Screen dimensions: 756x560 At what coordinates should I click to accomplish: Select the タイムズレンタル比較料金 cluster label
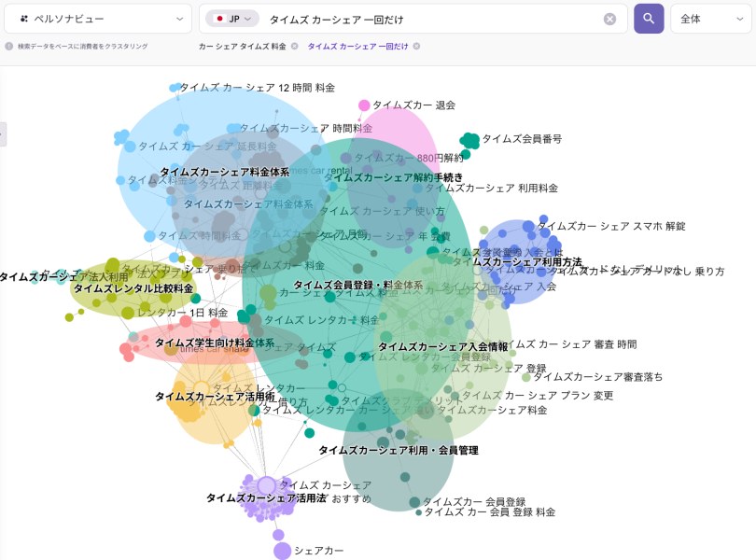[x=133, y=288]
